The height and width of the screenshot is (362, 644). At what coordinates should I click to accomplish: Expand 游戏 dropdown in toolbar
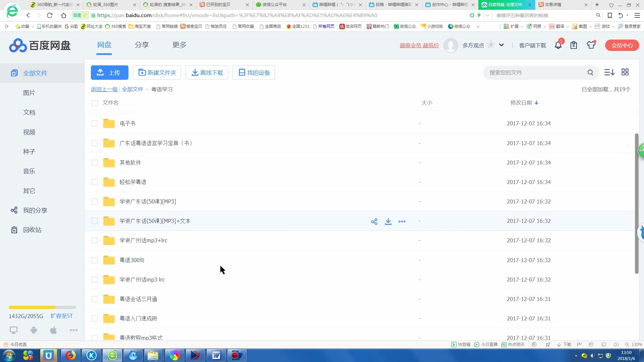pos(613,26)
